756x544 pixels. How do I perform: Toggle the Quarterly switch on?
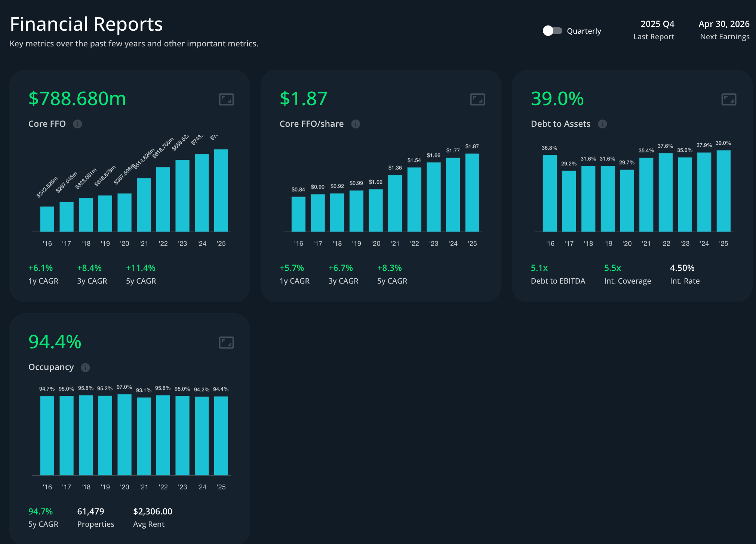point(552,31)
